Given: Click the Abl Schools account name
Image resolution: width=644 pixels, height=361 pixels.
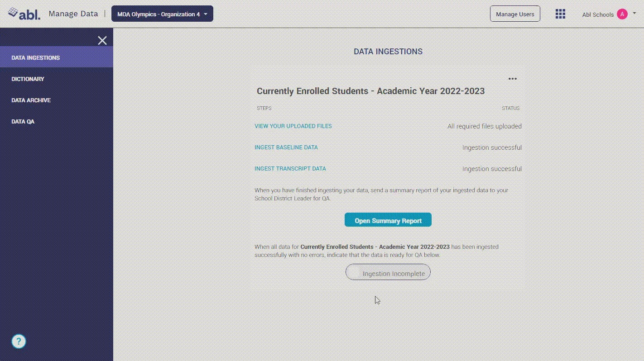Looking at the screenshot, I should click(598, 14).
